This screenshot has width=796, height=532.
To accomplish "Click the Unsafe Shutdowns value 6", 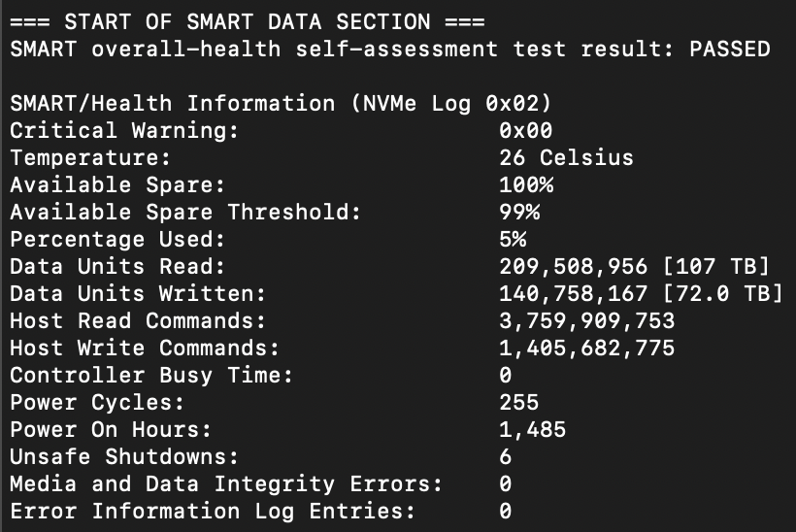I will point(506,456).
